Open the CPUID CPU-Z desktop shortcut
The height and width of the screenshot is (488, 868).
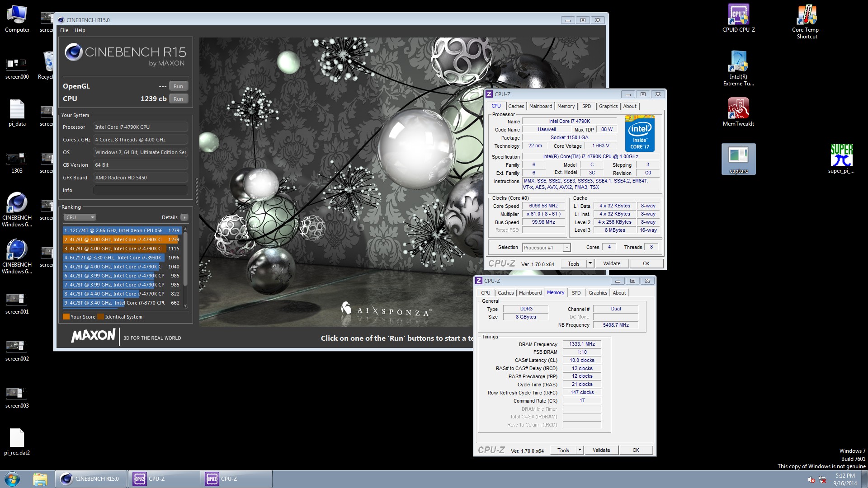(x=738, y=18)
